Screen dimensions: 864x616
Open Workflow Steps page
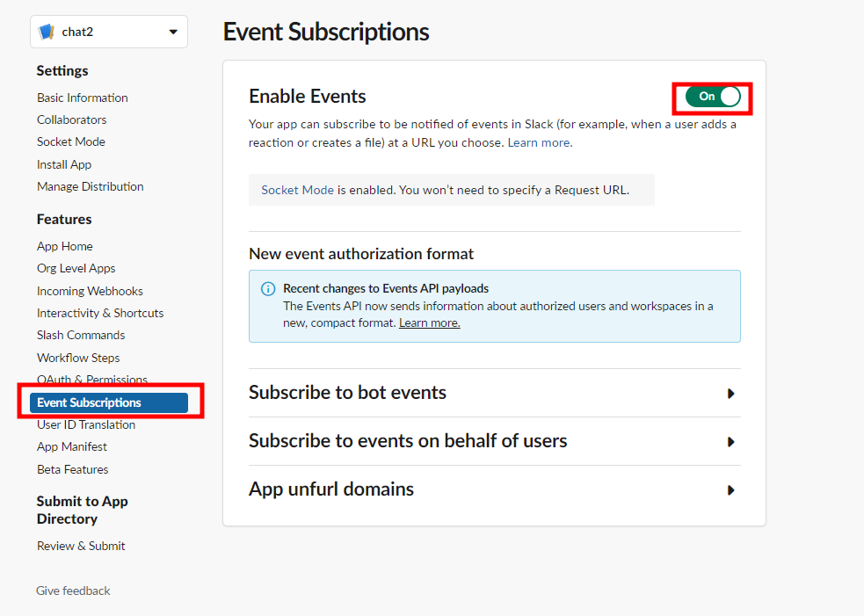78,358
